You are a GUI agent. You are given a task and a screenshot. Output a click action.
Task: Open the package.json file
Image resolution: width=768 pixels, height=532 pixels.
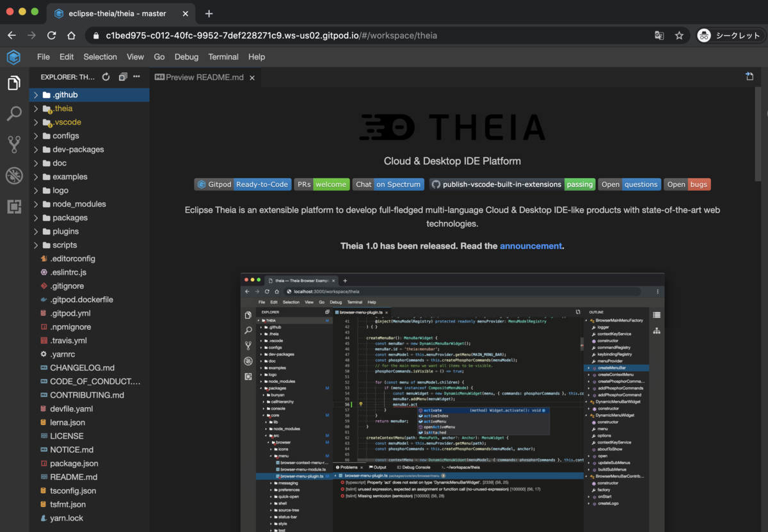89,463
